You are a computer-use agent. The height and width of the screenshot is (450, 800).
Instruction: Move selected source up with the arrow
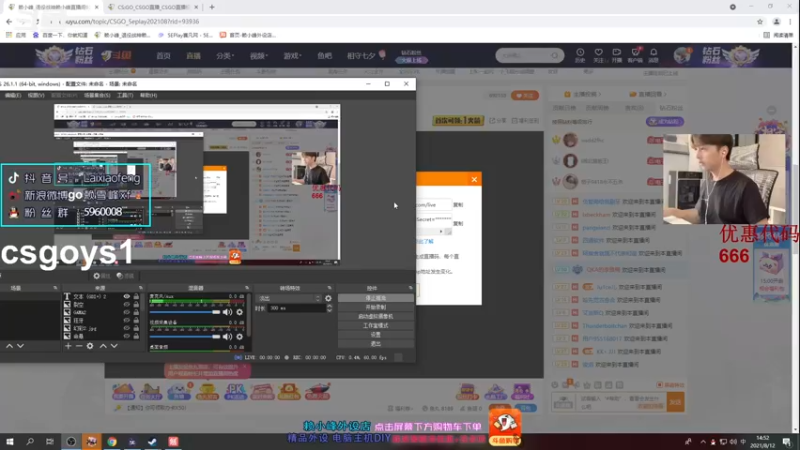pyautogui.click(x=103, y=346)
